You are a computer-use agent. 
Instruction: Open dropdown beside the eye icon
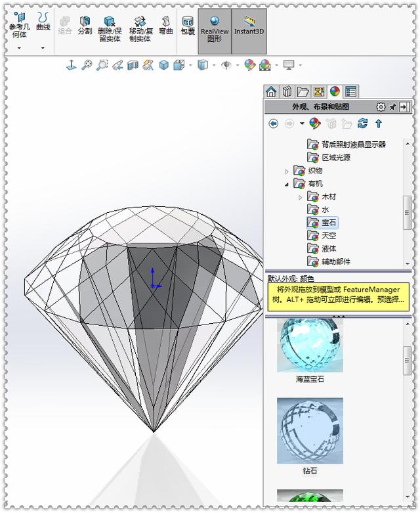coord(238,66)
